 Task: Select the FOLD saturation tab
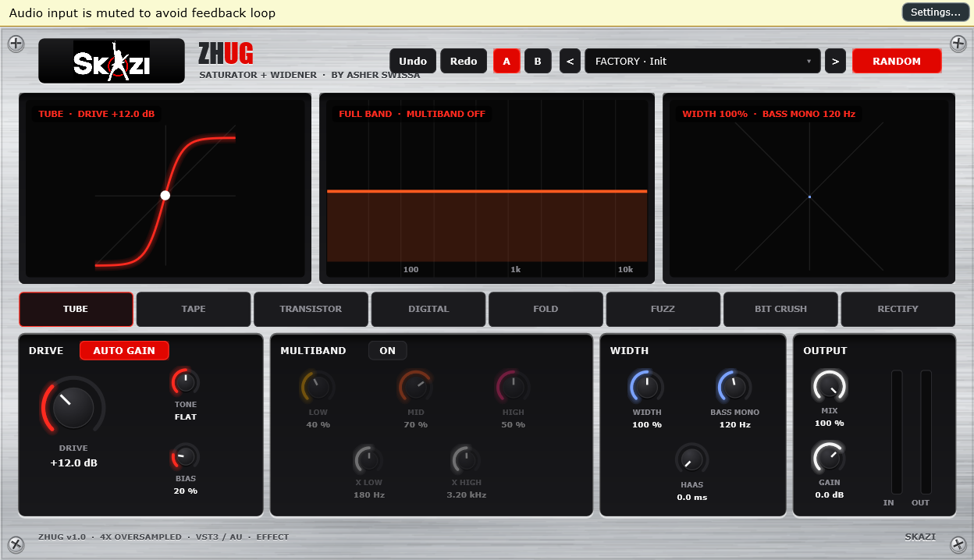(546, 309)
